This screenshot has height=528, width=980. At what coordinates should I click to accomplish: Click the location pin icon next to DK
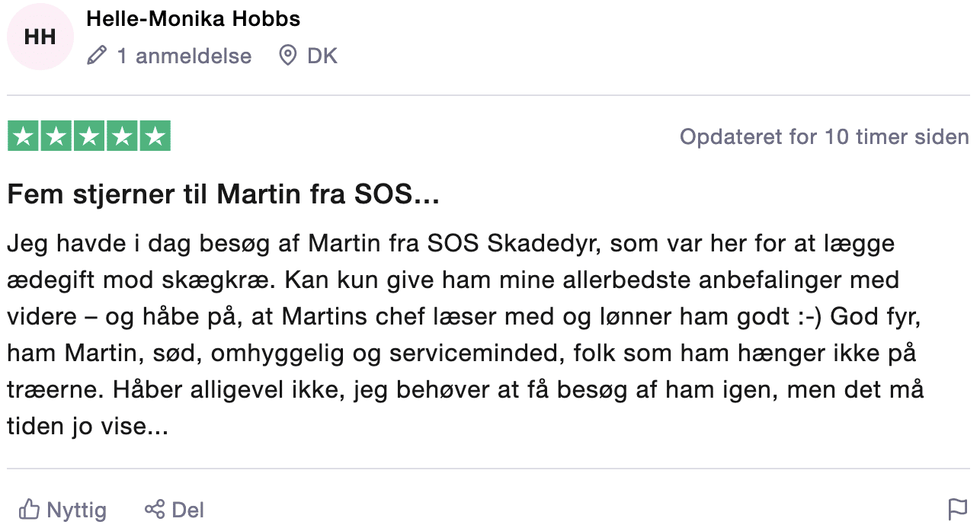click(290, 56)
